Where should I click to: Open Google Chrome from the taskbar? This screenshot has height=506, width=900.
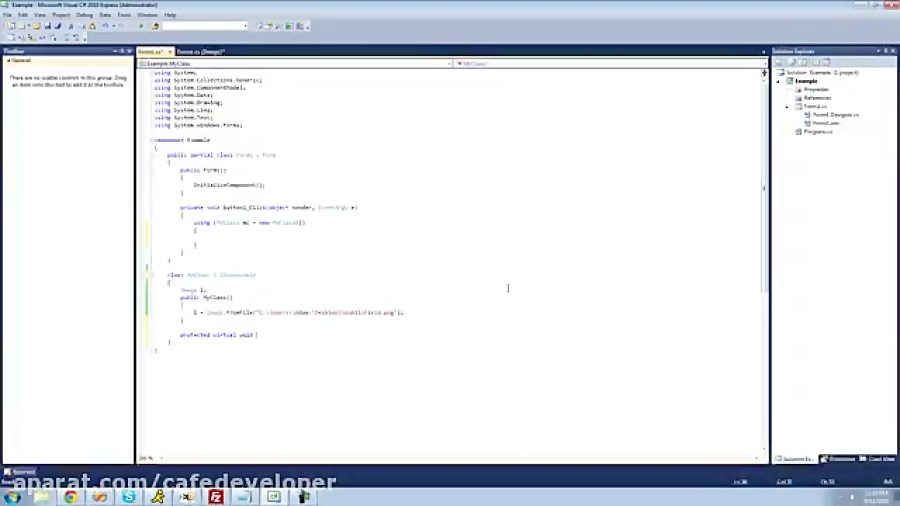pyautogui.click(x=71, y=497)
